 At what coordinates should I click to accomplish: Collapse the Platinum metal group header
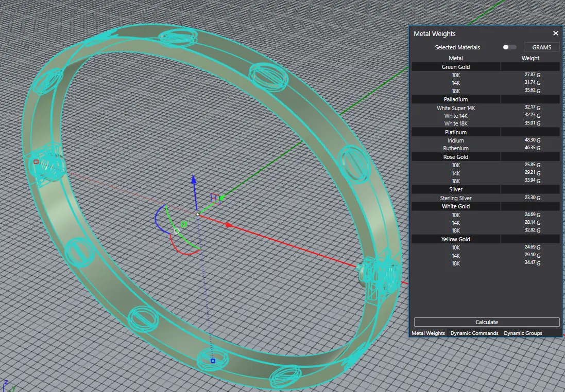pyautogui.click(x=456, y=132)
